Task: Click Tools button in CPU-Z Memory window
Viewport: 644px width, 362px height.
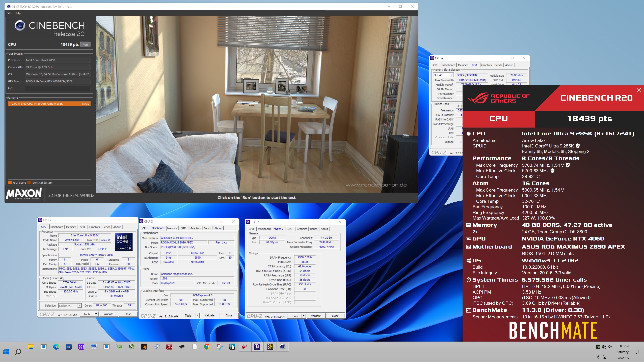Action: 294,316
